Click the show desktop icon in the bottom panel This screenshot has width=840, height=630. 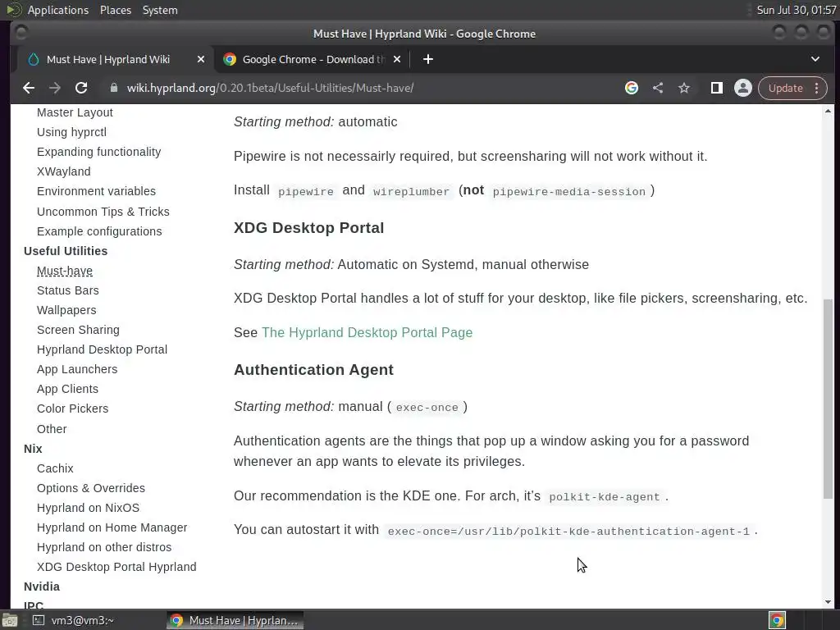10,620
